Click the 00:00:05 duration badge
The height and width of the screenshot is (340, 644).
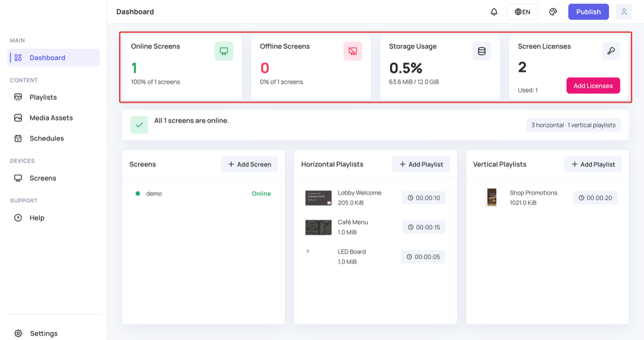pyautogui.click(x=423, y=257)
